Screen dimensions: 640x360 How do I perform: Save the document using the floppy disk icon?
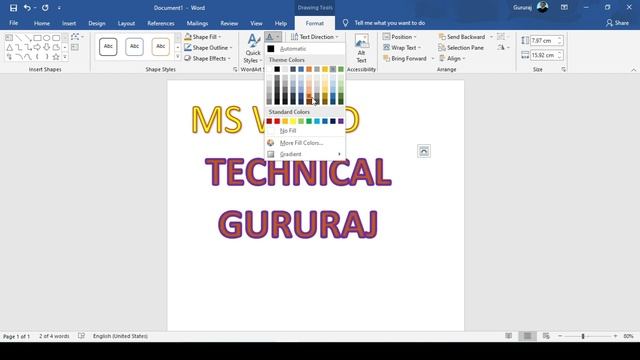pos(13,8)
